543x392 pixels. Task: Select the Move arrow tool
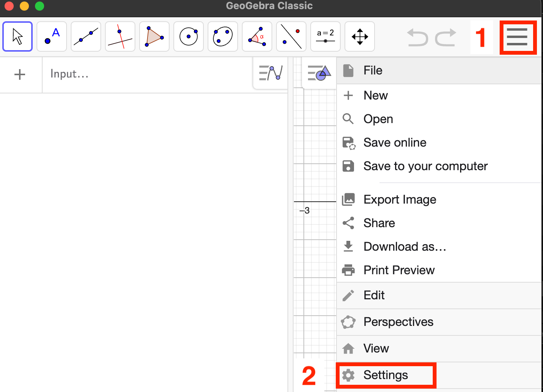[x=17, y=36]
